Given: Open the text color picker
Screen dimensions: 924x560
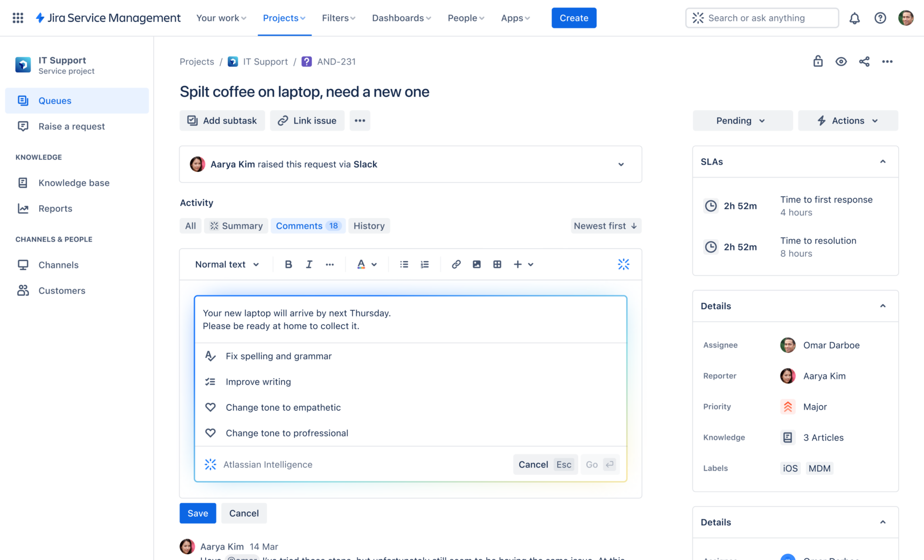Looking at the screenshot, I should click(x=367, y=264).
